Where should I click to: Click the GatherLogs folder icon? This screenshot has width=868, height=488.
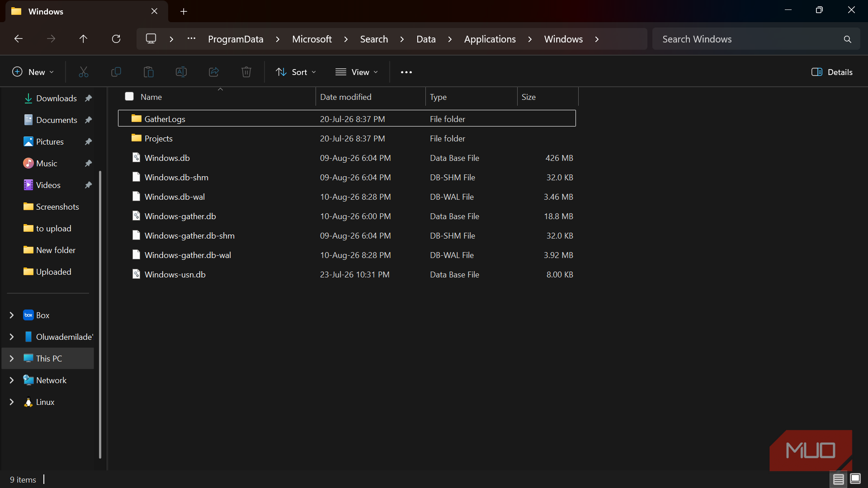coord(137,118)
